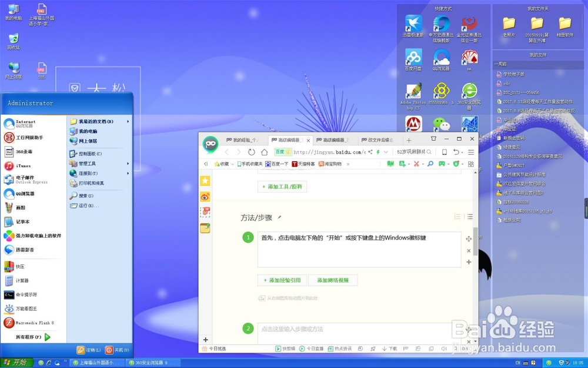588x368 pixels.
Task: Open 工行网银助手 in Start menu
Action: [24, 137]
